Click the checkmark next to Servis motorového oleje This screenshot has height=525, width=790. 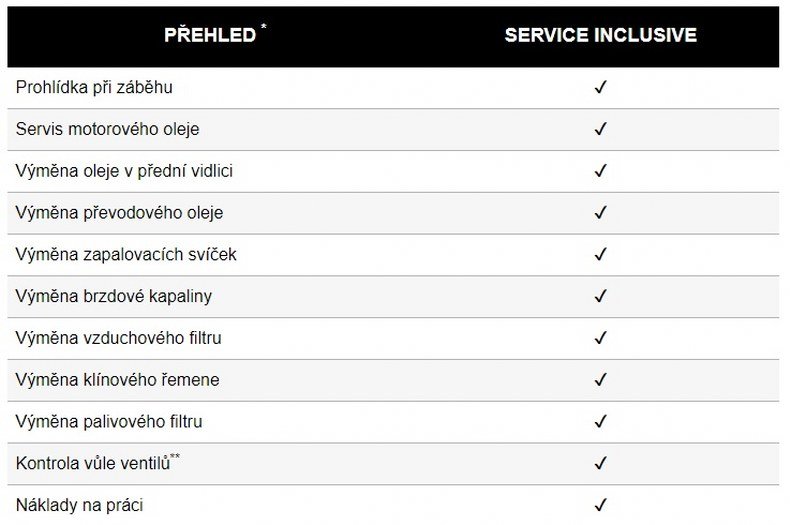pos(601,130)
